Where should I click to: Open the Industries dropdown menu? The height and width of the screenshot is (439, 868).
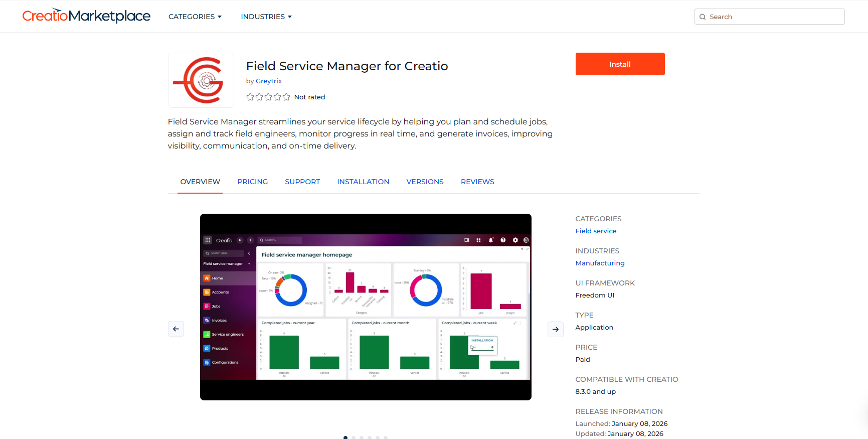click(x=266, y=17)
